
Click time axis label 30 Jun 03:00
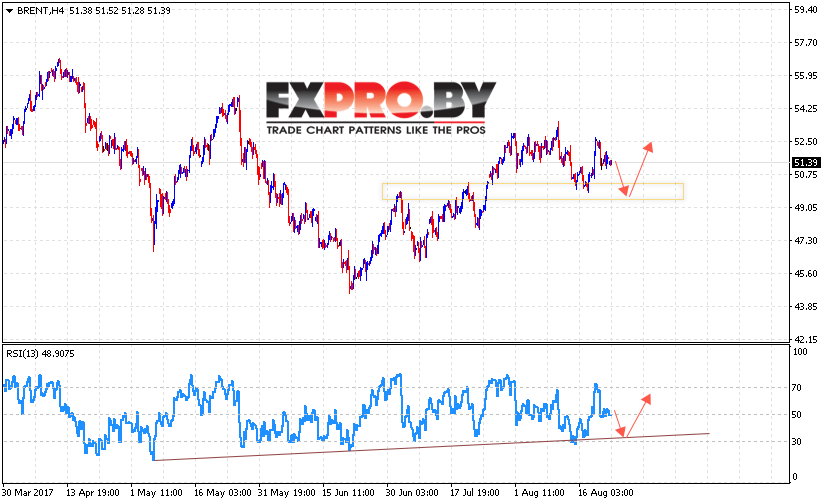(412, 493)
